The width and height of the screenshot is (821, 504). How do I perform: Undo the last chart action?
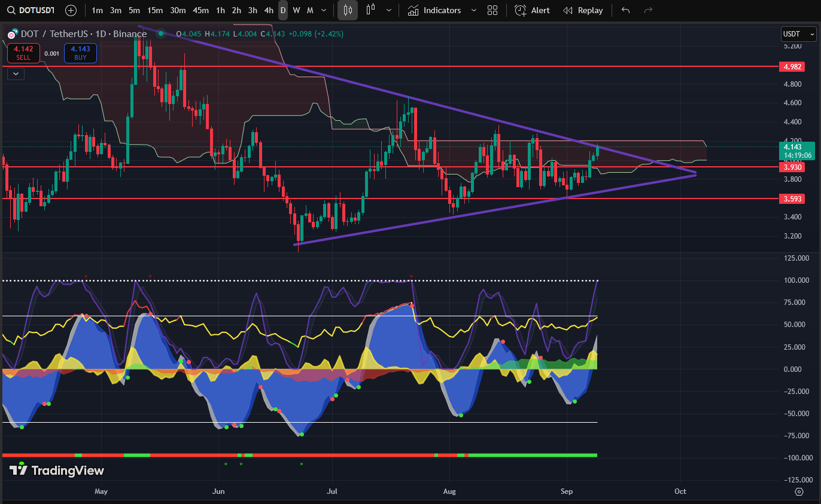(625, 10)
